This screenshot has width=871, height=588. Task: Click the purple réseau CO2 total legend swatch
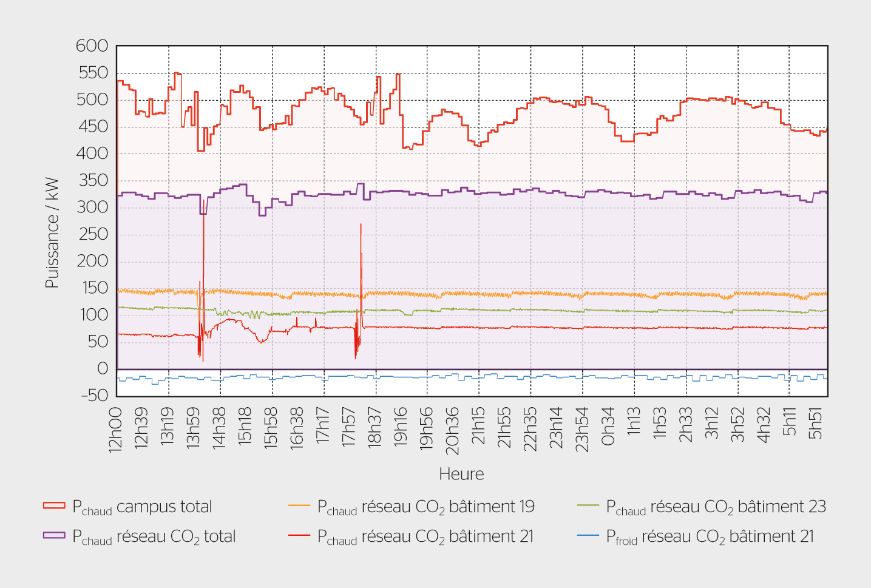(54, 535)
